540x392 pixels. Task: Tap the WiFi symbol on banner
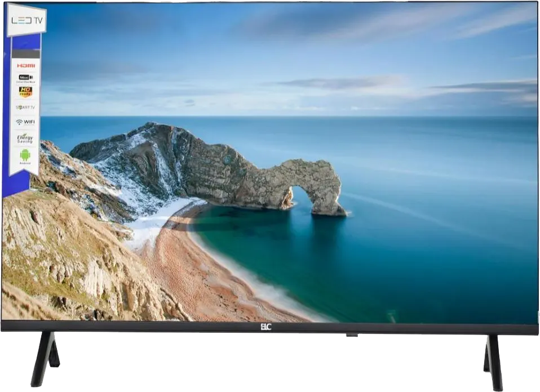click(x=25, y=122)
